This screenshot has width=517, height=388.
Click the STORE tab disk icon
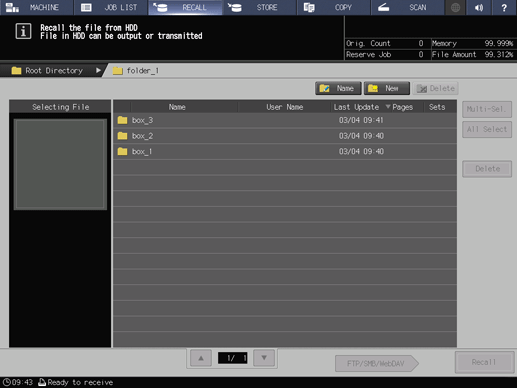coord(235,7)
